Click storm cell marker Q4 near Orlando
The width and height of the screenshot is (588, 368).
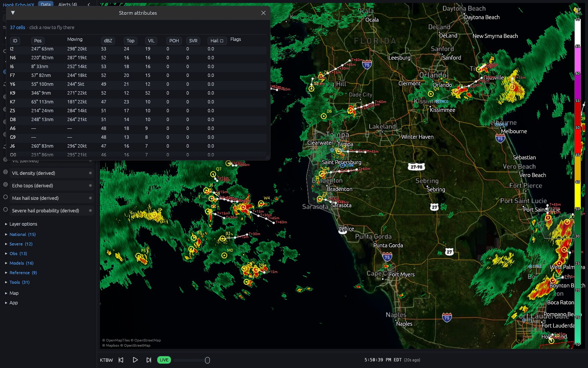431,94
